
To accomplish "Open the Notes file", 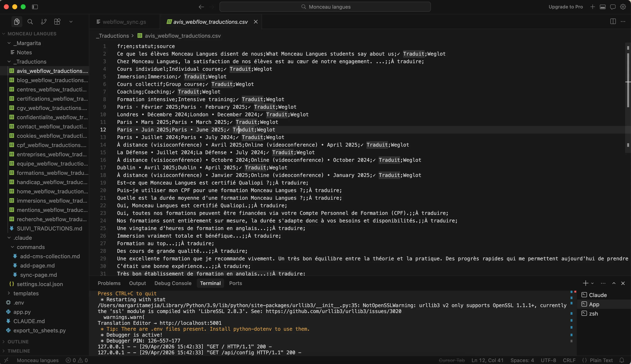I will pos(24,52).
